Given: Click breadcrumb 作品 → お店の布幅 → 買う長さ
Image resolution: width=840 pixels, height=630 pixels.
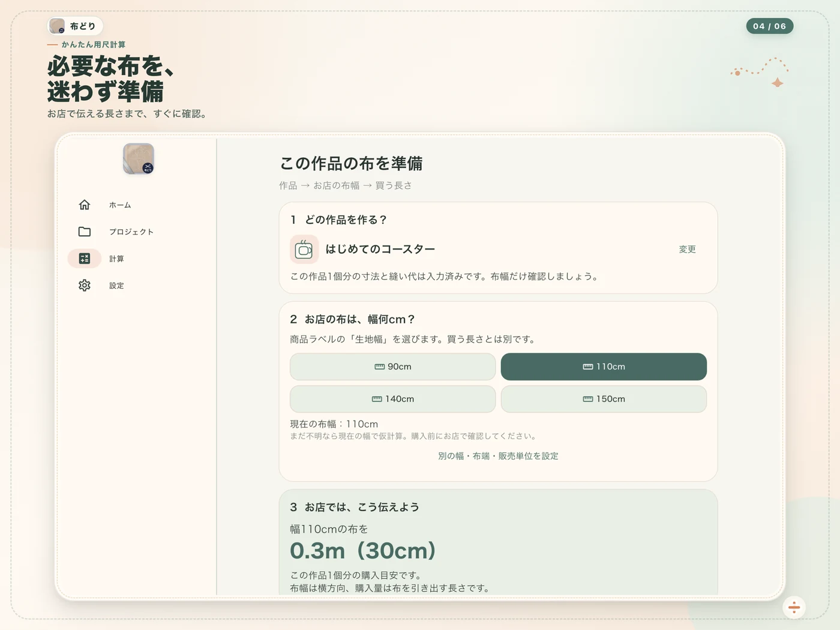Looking at the screenshot, I should point(346,185).
